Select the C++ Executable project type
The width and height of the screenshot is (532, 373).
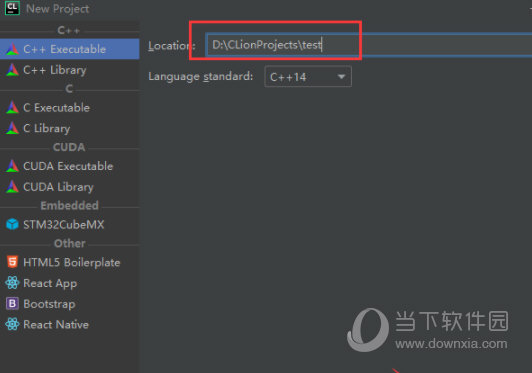point(70,49)
